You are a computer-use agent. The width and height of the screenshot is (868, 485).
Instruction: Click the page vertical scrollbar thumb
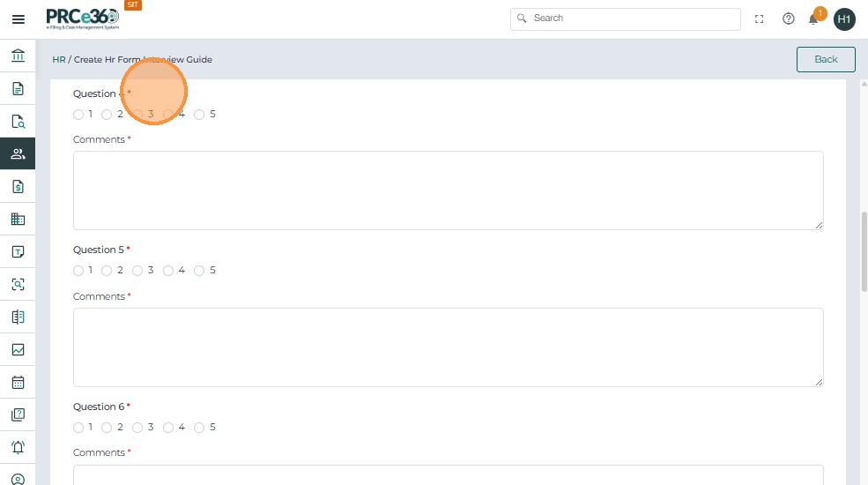(x=864, y=250)
